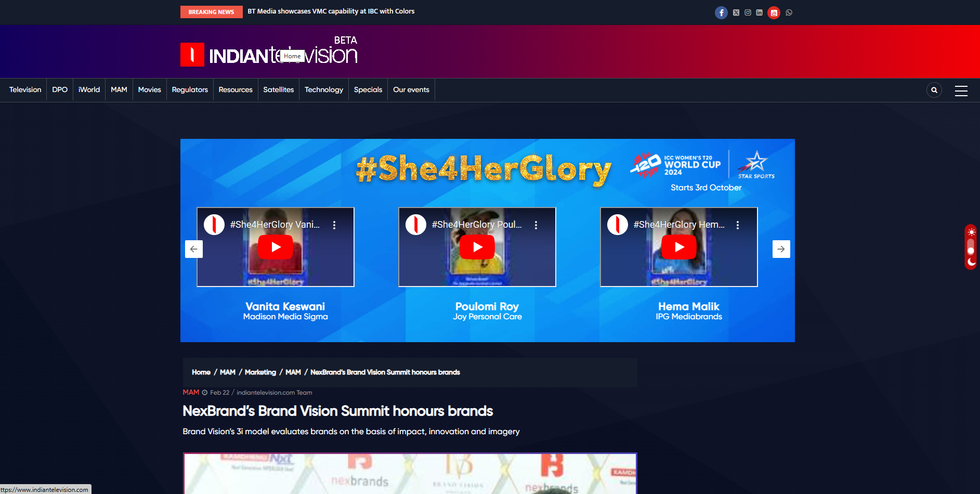Open the Instagram social icon
Viewport: 980px width, 494px height.
tap(748, 12)
